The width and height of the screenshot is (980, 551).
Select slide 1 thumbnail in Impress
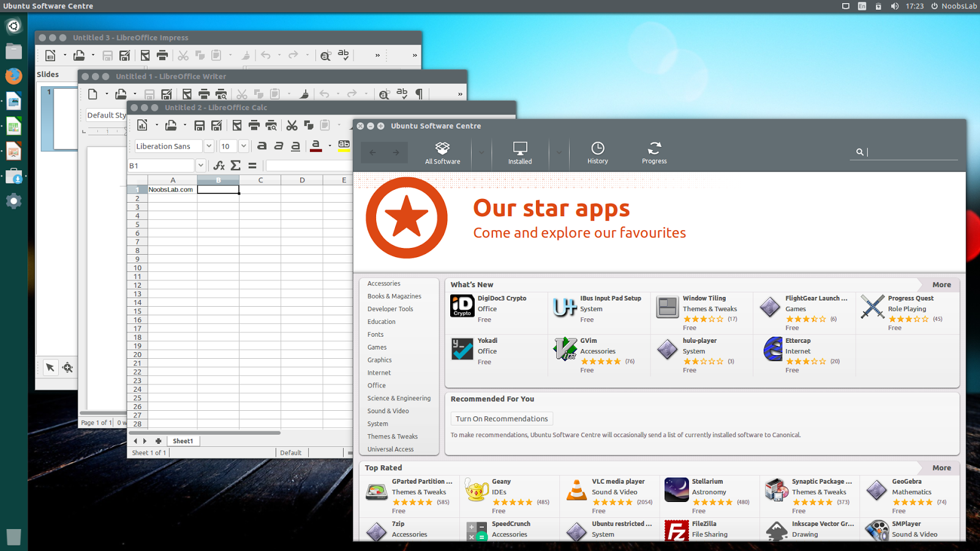click(59, 119)
